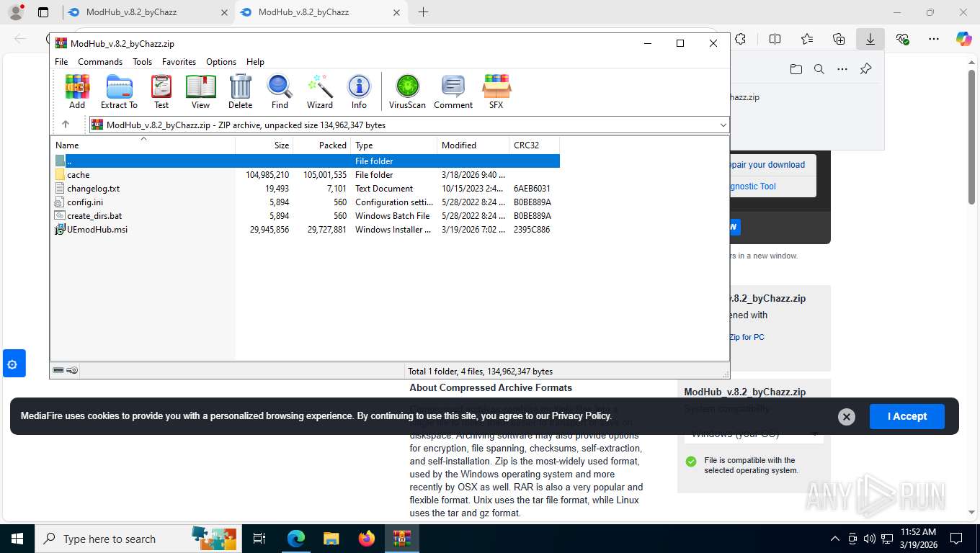This screenshot has height=553, width=980.
Task: Sort by Type column header
Action: tap(394, 145)
